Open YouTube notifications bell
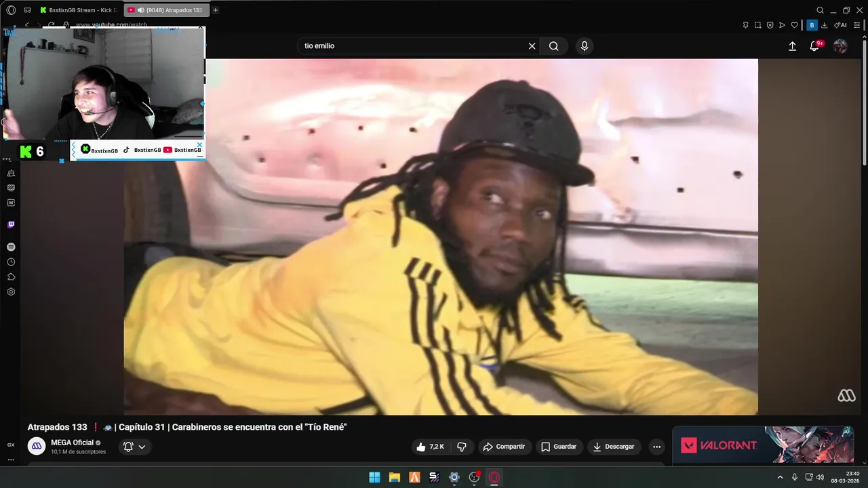 (814, 46)
